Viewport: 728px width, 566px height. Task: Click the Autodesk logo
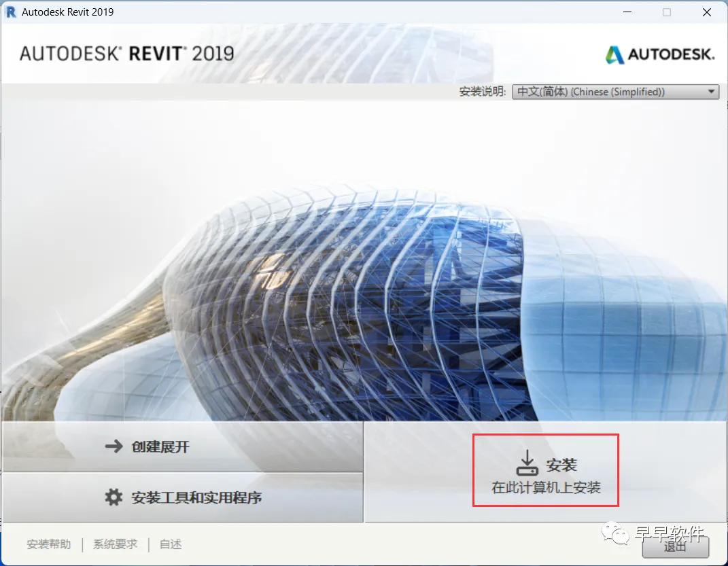659,55
